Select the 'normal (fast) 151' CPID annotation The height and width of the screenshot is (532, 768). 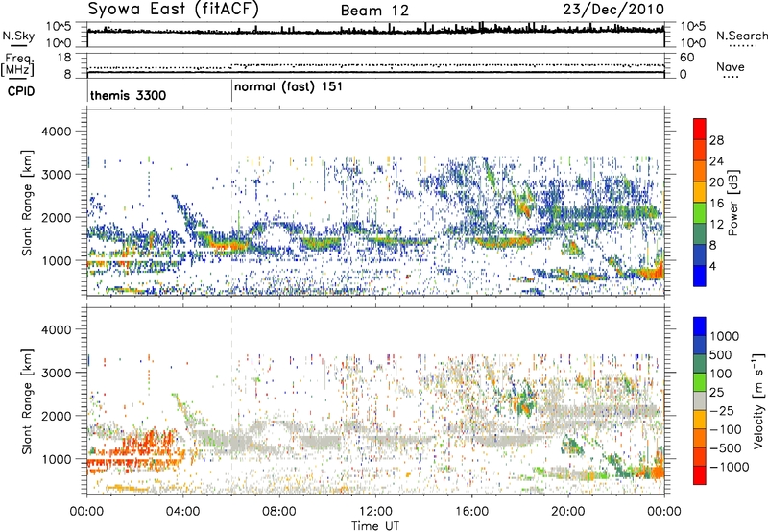click(x=288, y=87)
